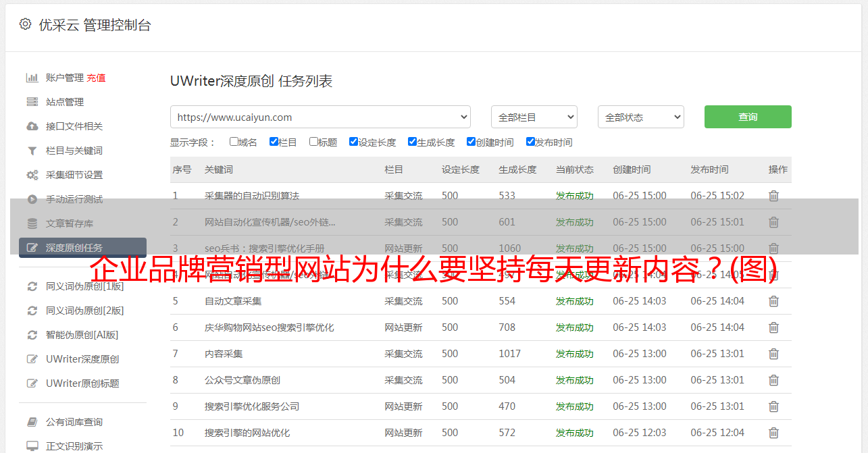Click the 发布时间 column header
The image size is (868, 453).
click(x=709, y=169)
